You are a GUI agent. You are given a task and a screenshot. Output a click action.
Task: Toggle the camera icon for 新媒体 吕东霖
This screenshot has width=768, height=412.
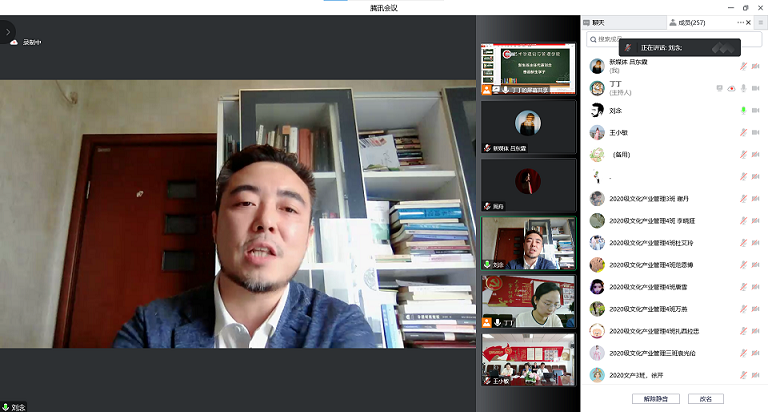755,66
